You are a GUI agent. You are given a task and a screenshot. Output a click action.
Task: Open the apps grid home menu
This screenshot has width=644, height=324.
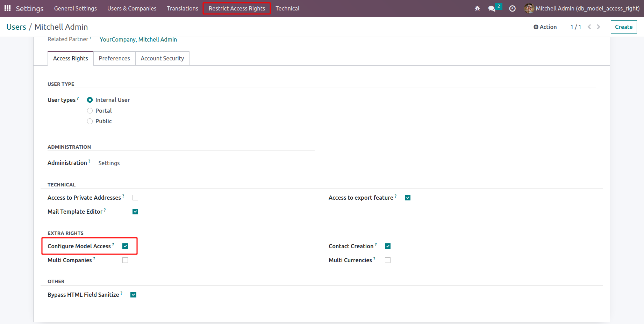tap(7, 8)
